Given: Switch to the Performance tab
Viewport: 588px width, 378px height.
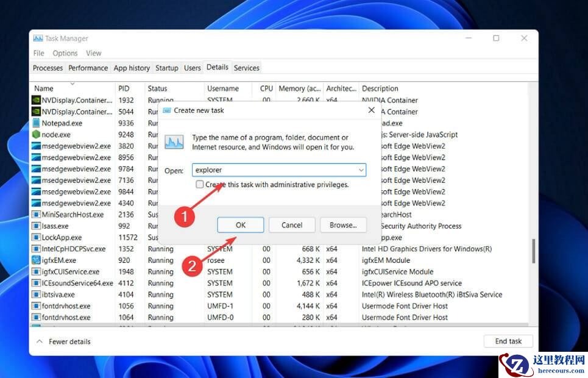Looking at the screenshot, I should [88, 68].
